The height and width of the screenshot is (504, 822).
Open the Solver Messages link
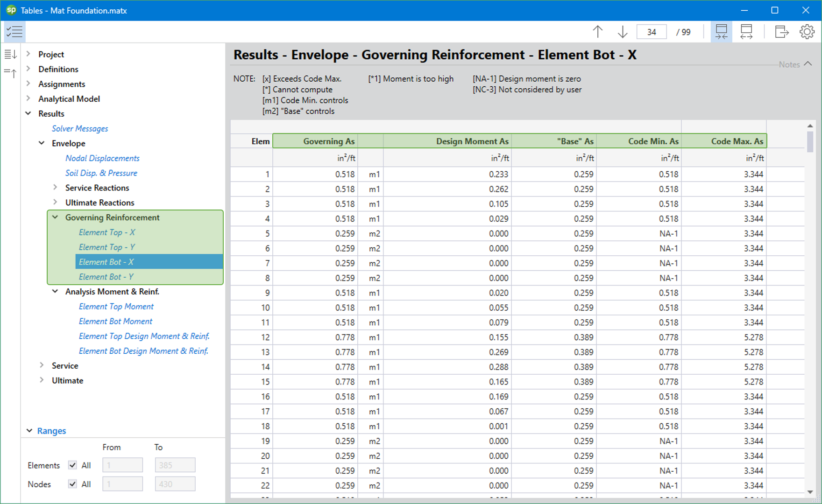[80, 128]
